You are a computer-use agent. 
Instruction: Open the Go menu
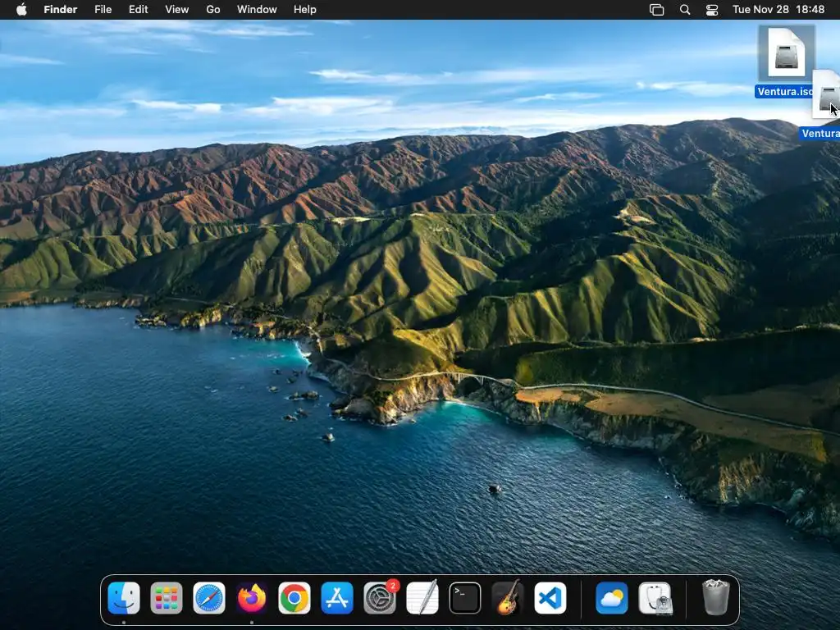coord(213,10)
